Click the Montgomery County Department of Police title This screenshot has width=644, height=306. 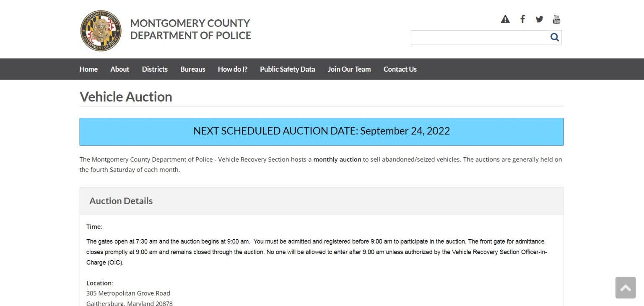(190, 29)
